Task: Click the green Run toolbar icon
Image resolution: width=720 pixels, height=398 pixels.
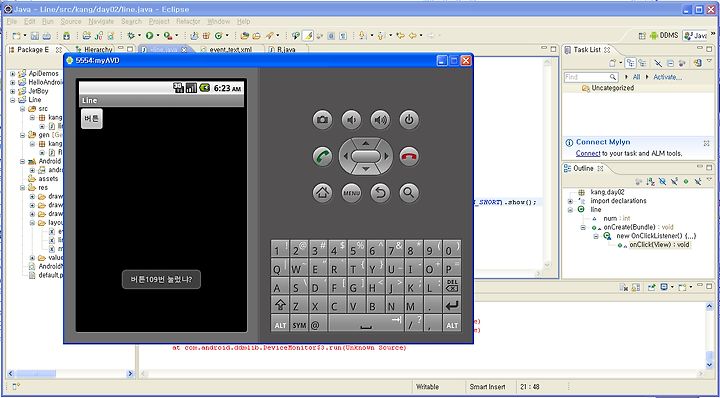Action: coord(149,35)
